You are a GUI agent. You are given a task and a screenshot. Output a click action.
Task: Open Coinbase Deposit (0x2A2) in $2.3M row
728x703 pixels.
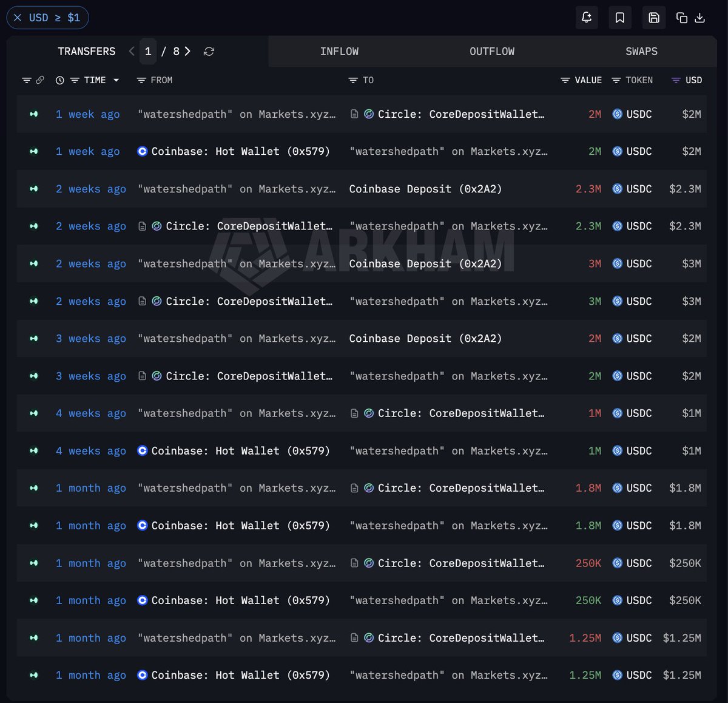[425, 189]
